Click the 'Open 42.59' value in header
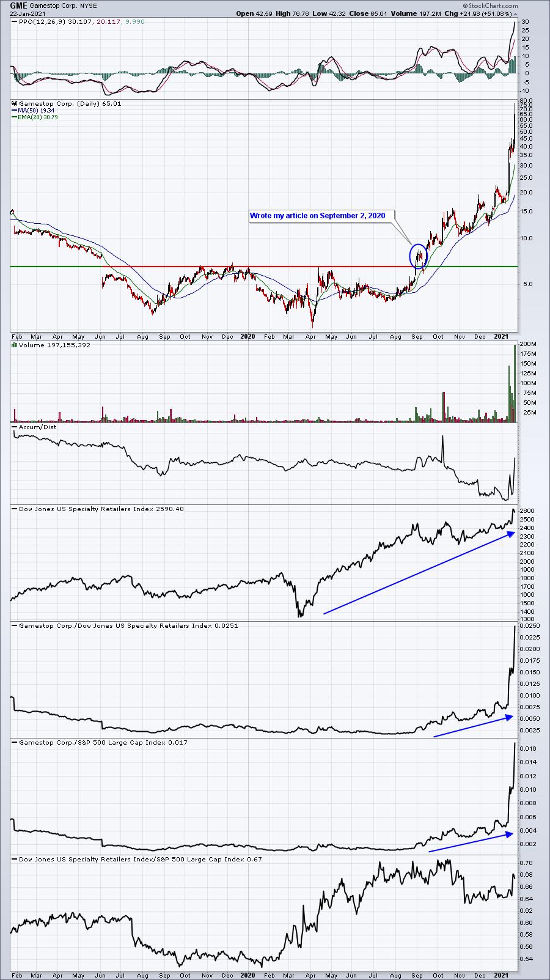Screen dimensions: 550x980 point(254,13)
